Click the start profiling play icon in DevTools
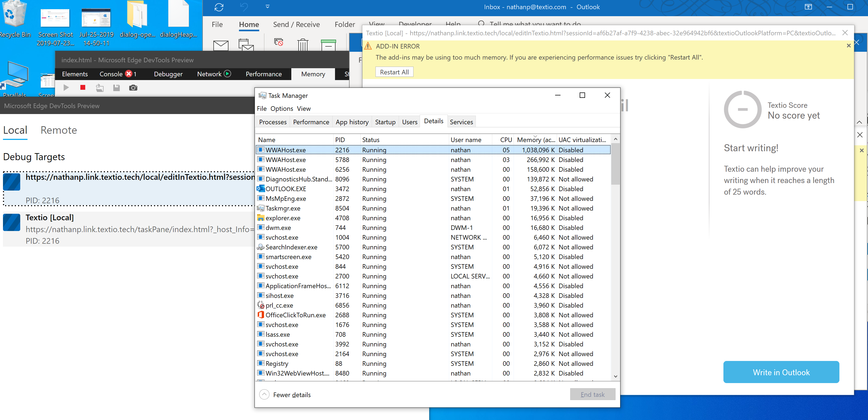 (66, 88)
